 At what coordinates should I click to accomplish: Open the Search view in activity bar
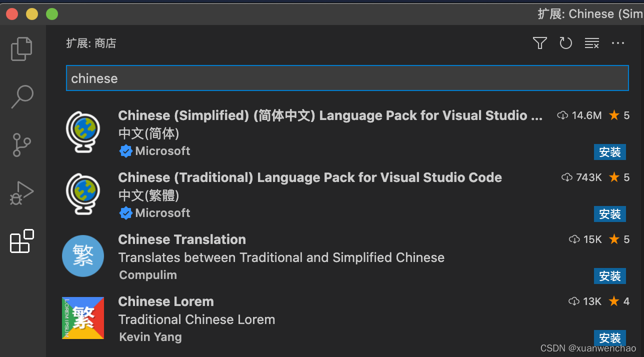(x=22, y=96)
